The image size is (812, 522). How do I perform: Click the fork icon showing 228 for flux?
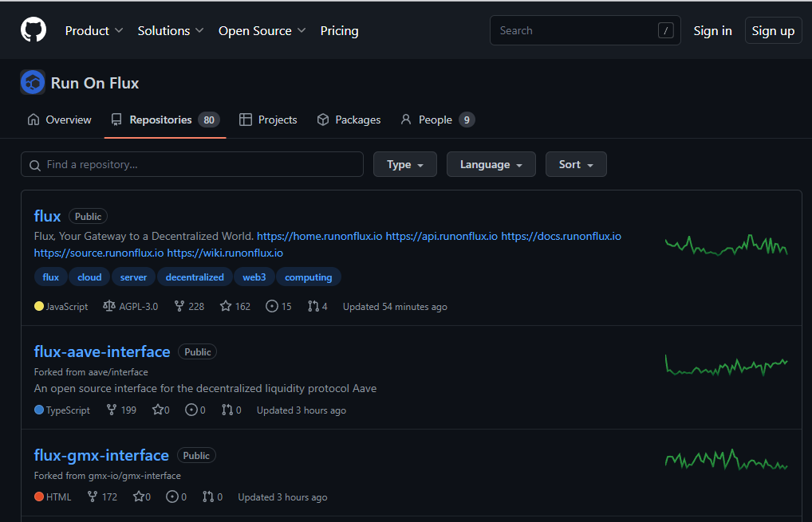coord(179,306)
